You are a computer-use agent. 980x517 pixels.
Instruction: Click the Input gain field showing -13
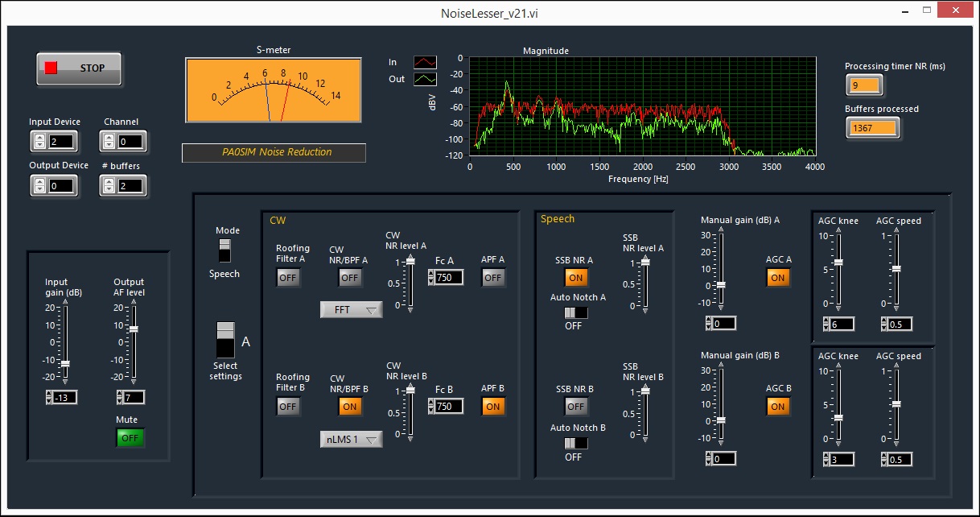[x=65, y=398]
